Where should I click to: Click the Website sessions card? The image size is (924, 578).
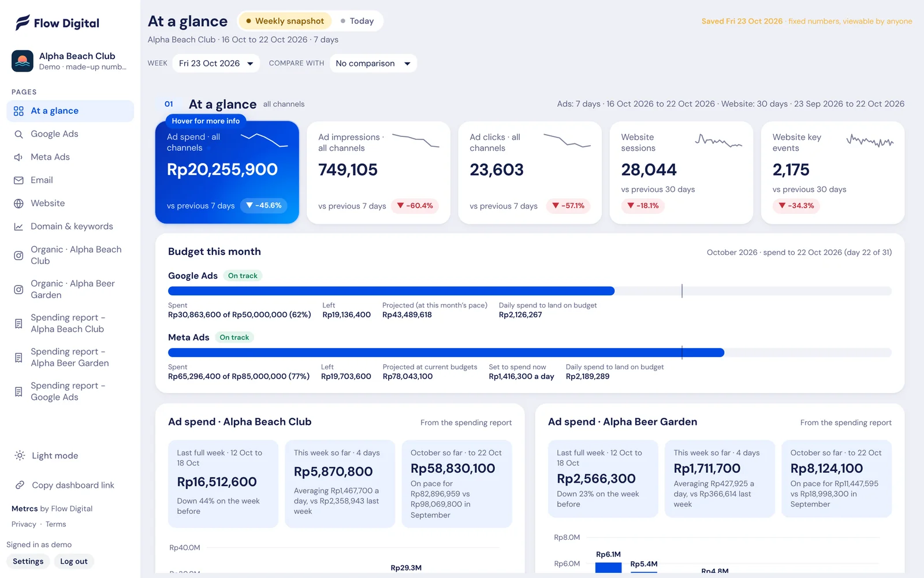tap(681, 172)
